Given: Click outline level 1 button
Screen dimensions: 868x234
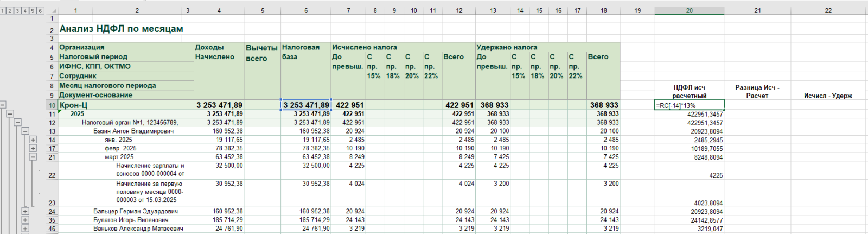Looking at the screenshot, I should point(3,11).
